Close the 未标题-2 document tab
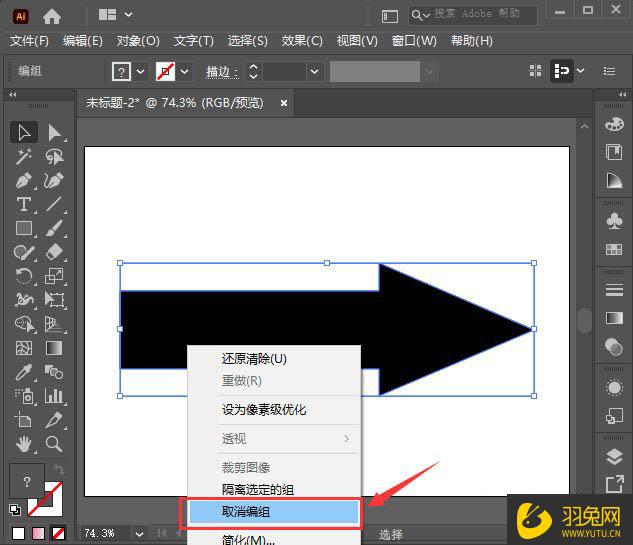Screen dimensions: 633x545 (284, 103)
